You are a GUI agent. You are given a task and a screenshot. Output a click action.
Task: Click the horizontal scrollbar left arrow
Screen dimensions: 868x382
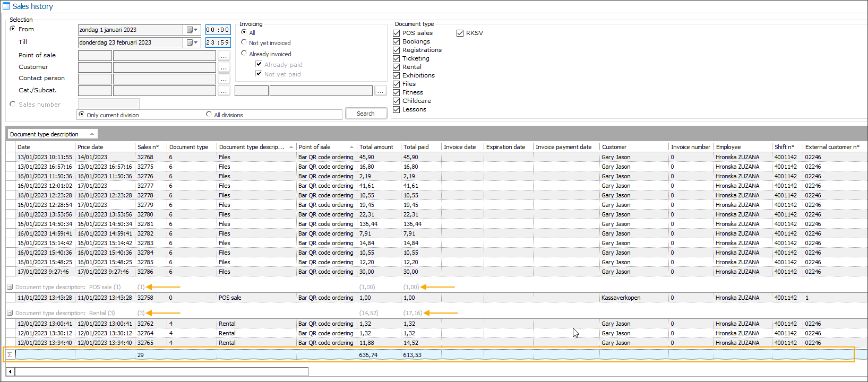10,372
